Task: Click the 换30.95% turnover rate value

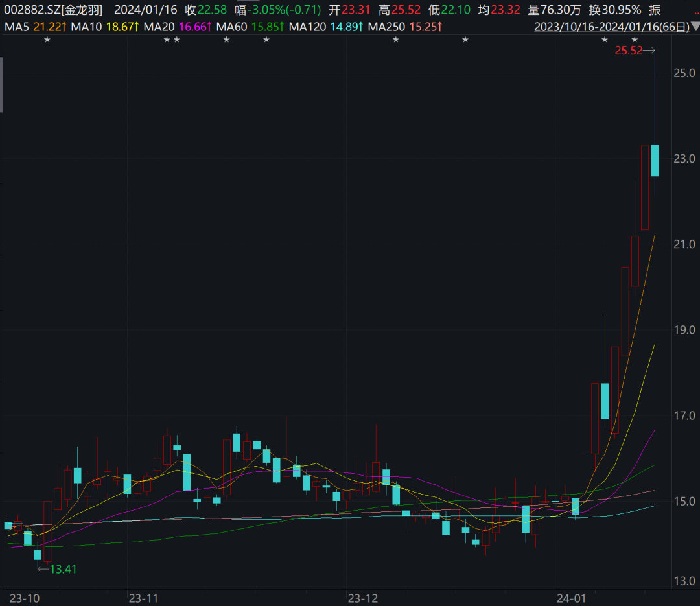Action: pos(615,10)
